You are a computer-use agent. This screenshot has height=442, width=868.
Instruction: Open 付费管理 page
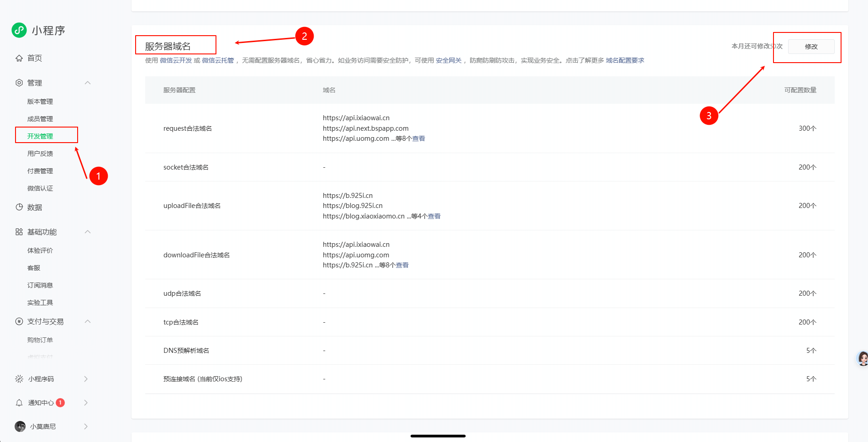pyautogui.click(x=40, y=171)
